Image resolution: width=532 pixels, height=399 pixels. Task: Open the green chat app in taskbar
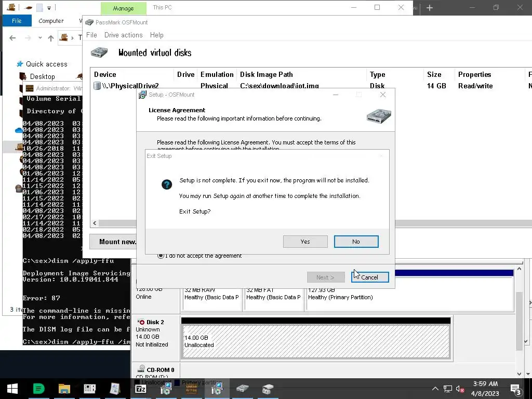(x=38, y=389)
